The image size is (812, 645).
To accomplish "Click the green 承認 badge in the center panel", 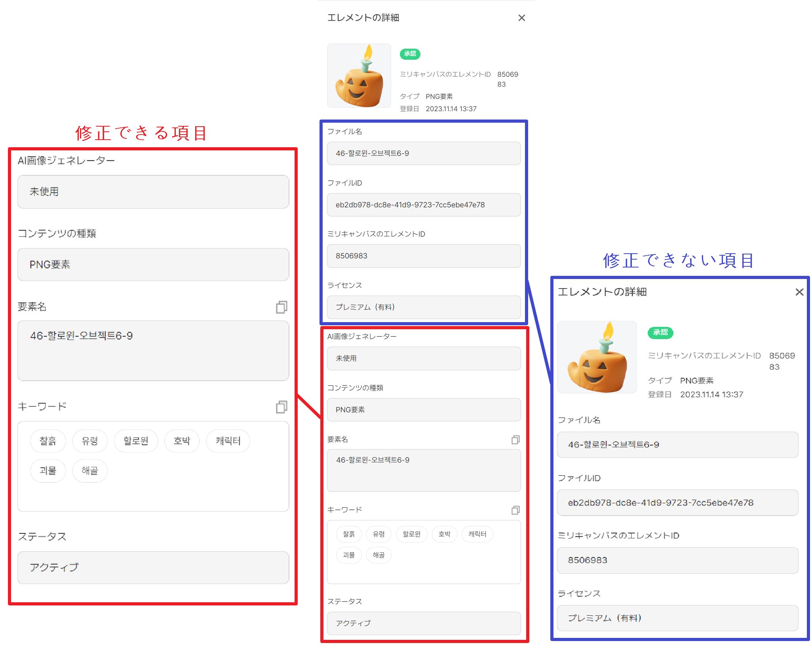I will pyautogui.click(x=410, y=54).
